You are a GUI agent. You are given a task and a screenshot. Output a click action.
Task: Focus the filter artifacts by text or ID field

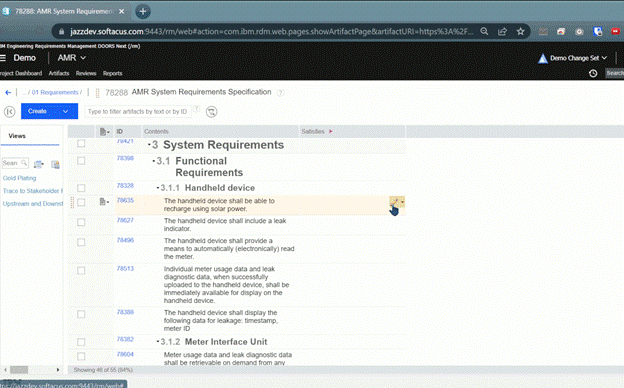[138, 112]
